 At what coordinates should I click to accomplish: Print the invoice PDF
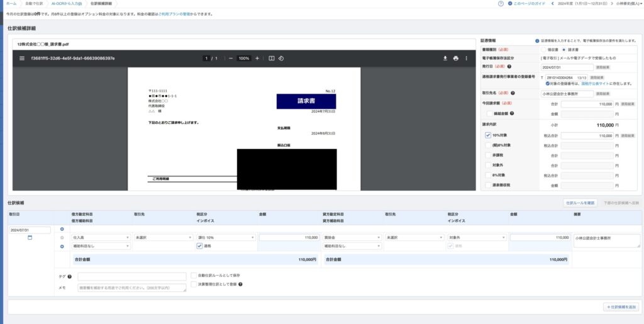pyautogui.click(x=455, y=59)
